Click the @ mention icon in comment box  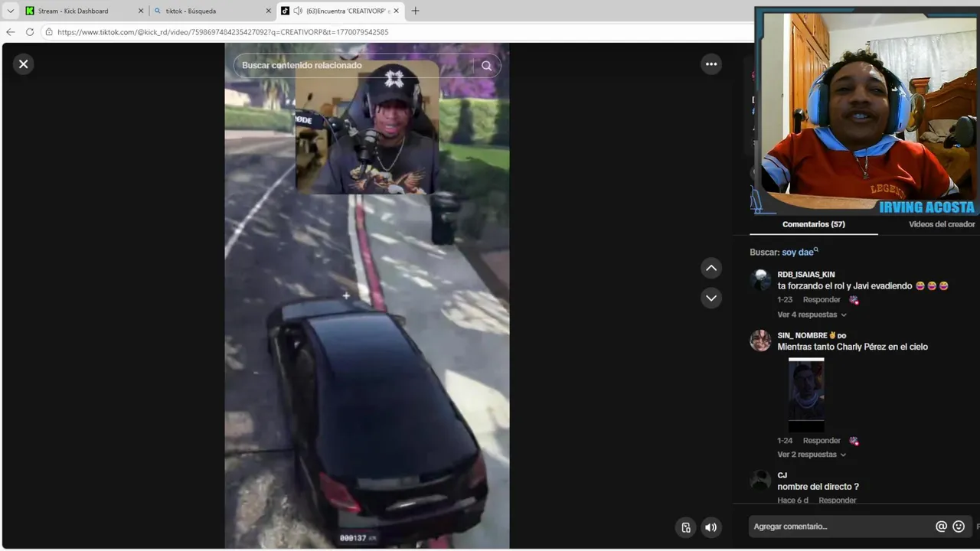pyautogui.click(x=941, y=527)
